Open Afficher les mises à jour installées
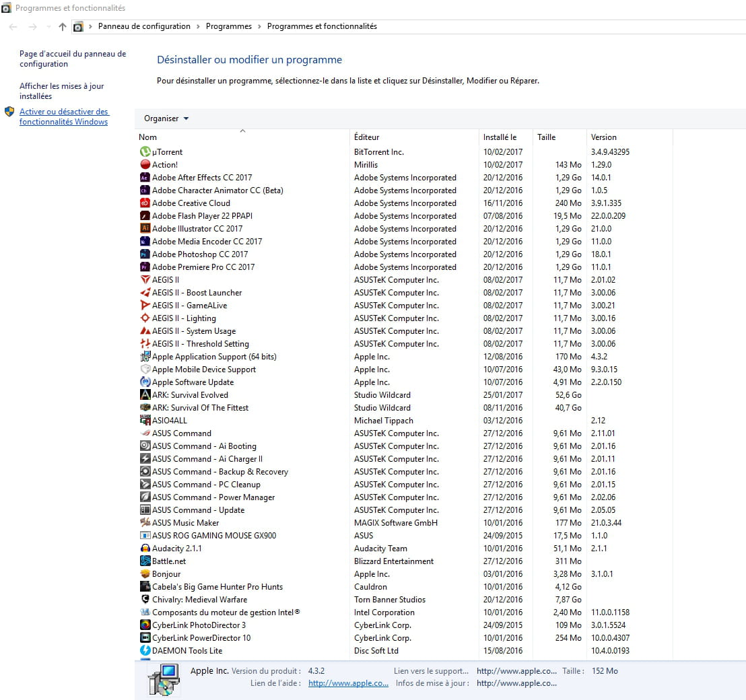746x700 pixels. (62, 91)
